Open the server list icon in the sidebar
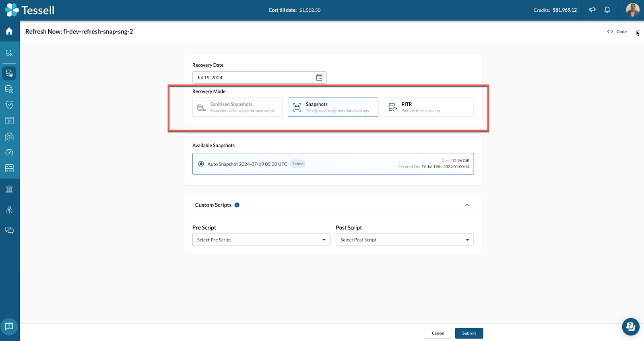Viewport: 644px width, 341px height. click(9, 168)
